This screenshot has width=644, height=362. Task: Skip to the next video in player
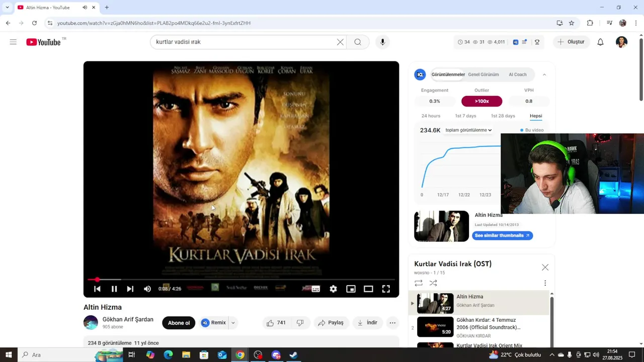pyautogui.click(x=130, y=289)
